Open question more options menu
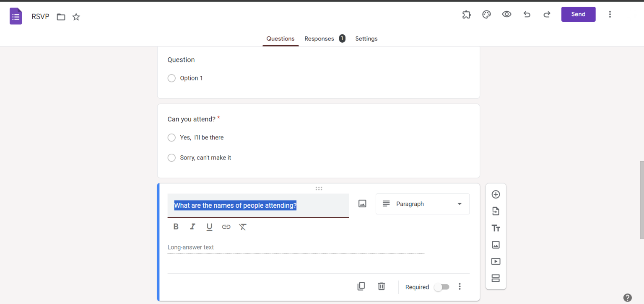 (460, 286)
